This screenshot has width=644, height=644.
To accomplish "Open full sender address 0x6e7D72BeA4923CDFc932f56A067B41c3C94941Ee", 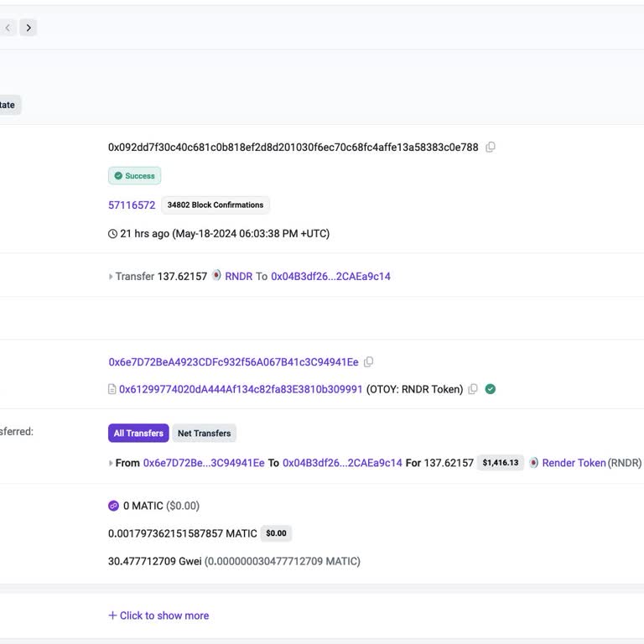I will click(x=233, y=362).
